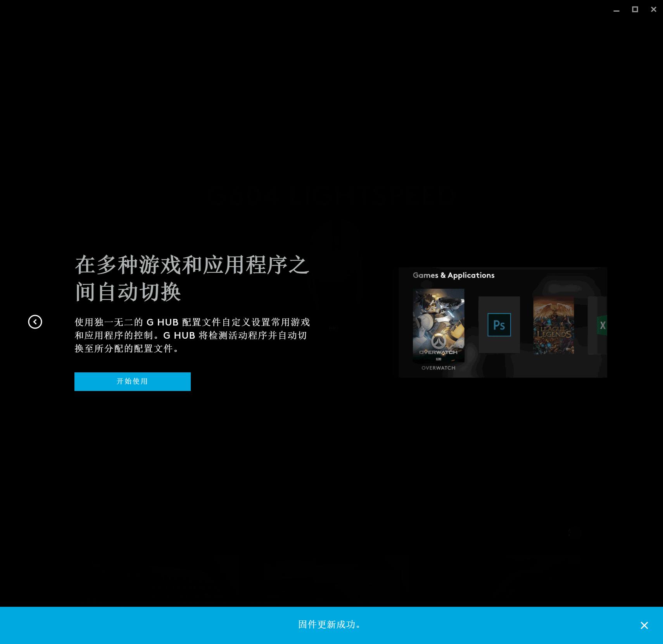Viewport: 663px width, 644px height.
Task: Click the Excel application icon on the right edge
Action: 603,326
